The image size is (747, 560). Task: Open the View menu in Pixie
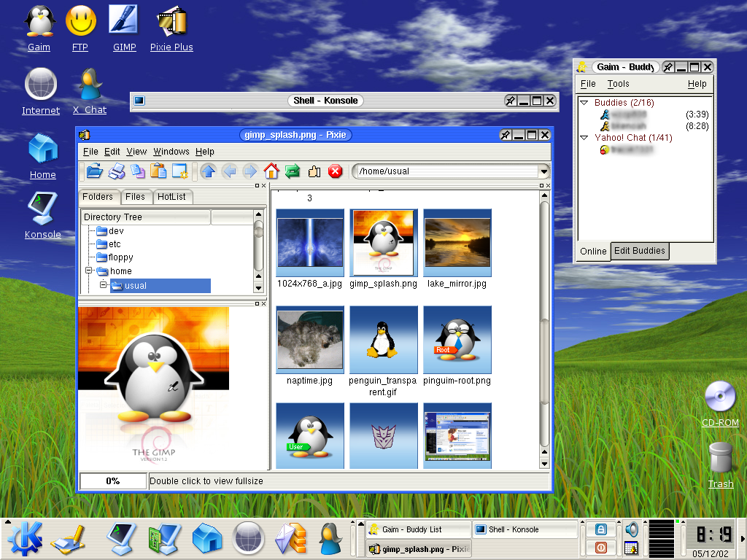click(136, 152)
